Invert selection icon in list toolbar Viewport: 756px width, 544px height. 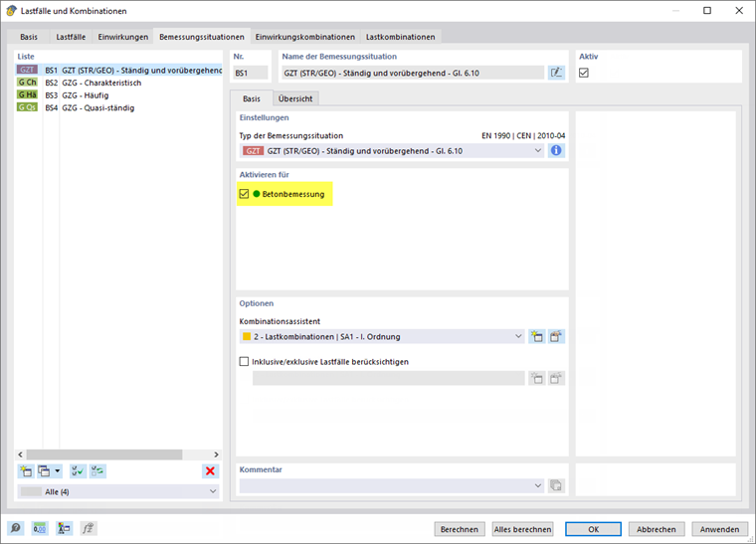97,471
